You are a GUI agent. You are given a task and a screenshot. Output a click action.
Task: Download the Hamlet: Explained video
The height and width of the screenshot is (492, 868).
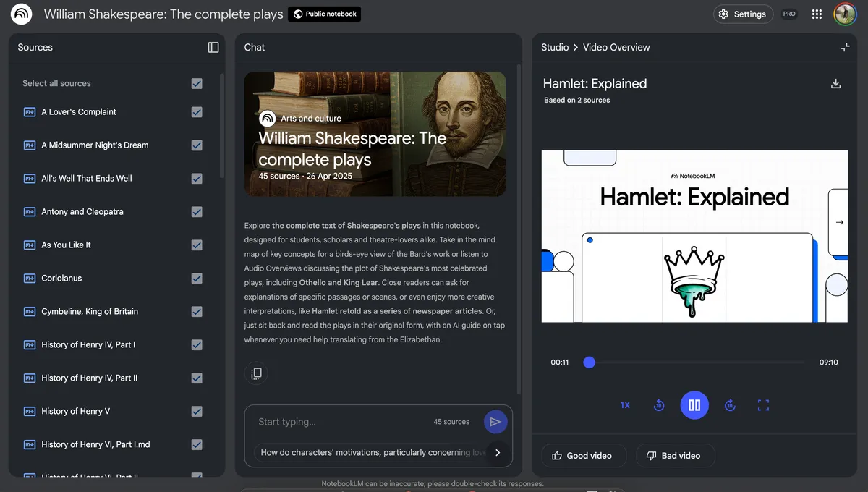coord(835,84)
